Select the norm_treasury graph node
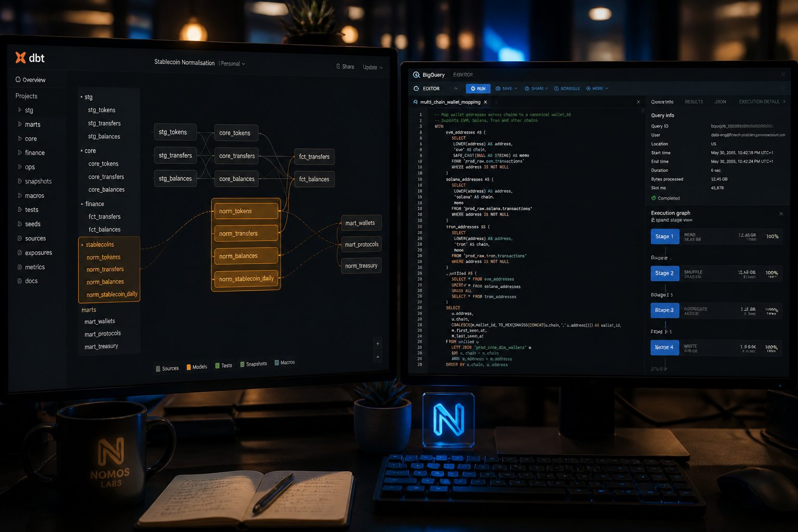 pyautogui.click(x=361, y=265)
